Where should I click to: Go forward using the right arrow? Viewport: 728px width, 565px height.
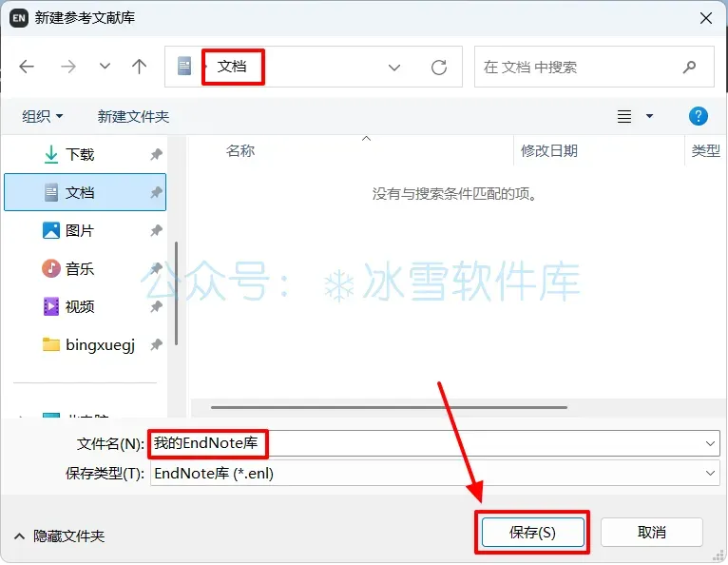tap(68, 67)
